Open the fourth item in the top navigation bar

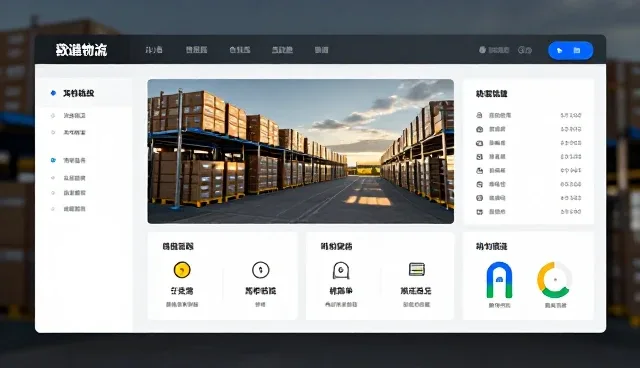282,50
